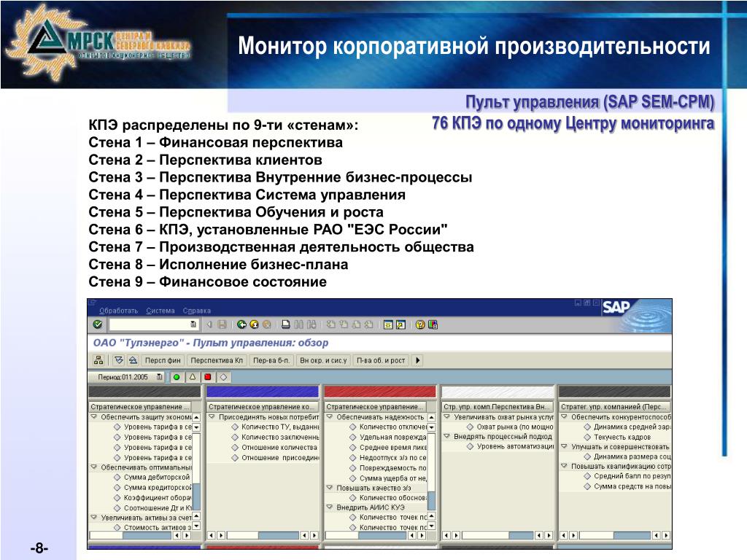747x560 pixels.
Task: Click the Collapse All nodes icon
Action: [x=133, y=360]
